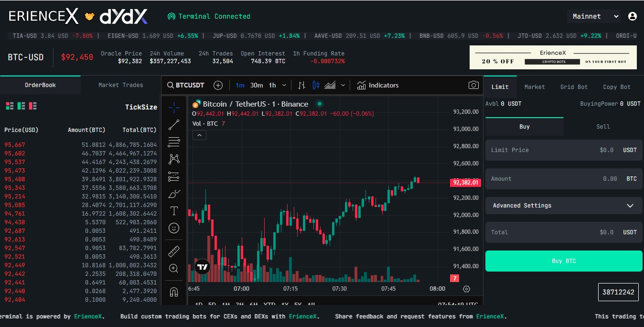
Task: Click the 92,382.01 price label on axis
Action: tap(465, 183)
